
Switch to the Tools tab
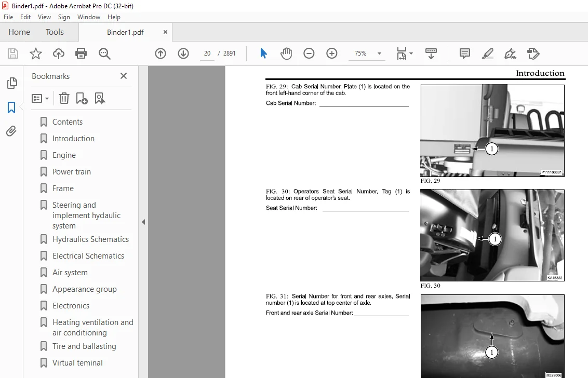tap(55, 32)
